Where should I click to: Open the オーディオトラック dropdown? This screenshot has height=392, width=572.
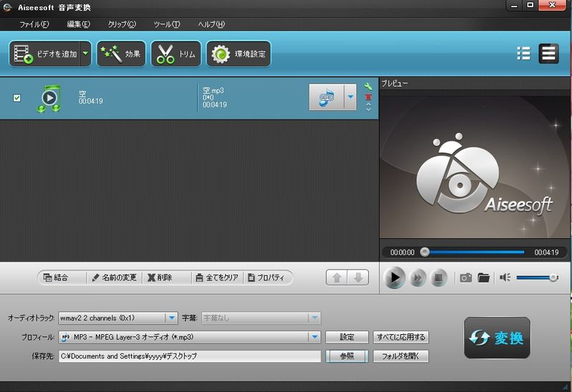(172, 318)
